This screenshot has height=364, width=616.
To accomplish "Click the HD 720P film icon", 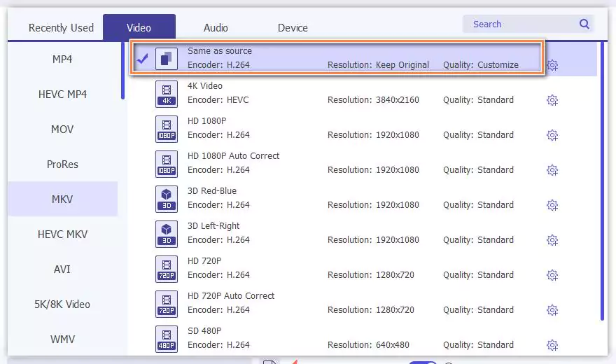I will click(x=167, y=269).
